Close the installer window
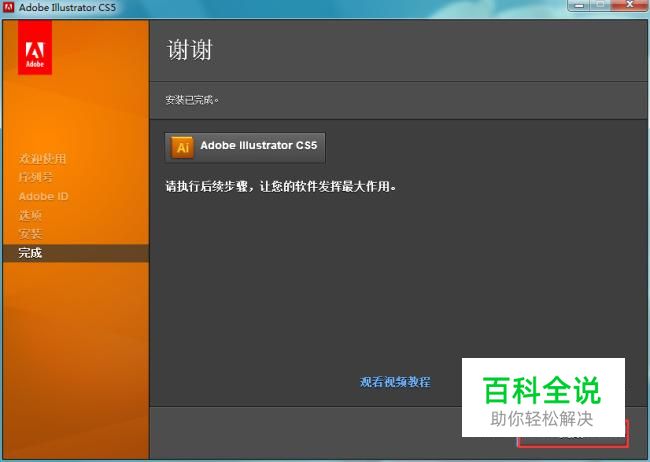Screen dimensions: 650x462 point(629,5)
